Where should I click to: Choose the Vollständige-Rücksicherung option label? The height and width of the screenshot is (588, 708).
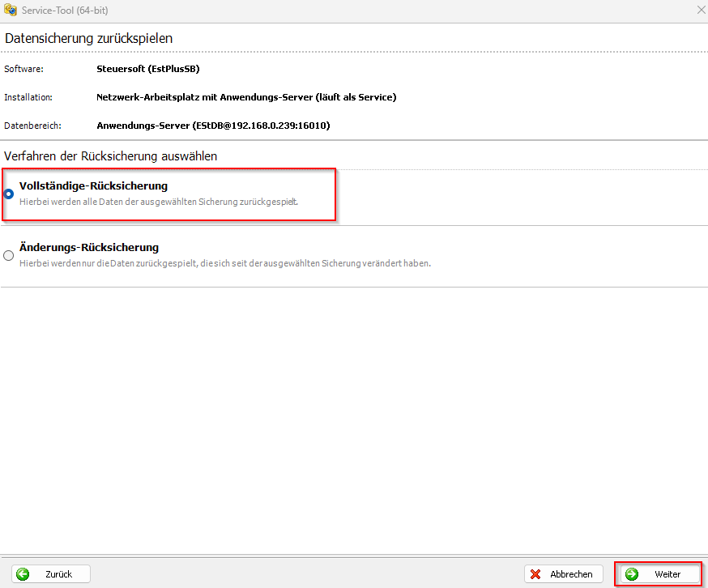coord(93,186)
